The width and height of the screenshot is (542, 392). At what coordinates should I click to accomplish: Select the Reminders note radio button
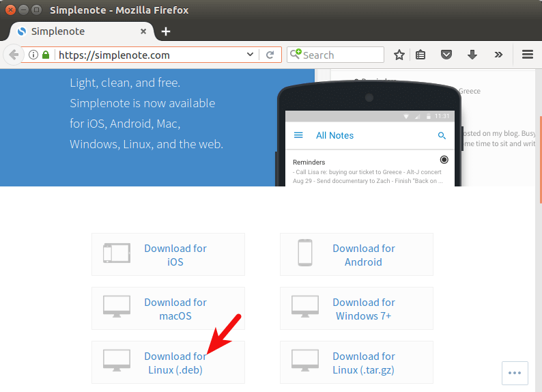point(444,160)
